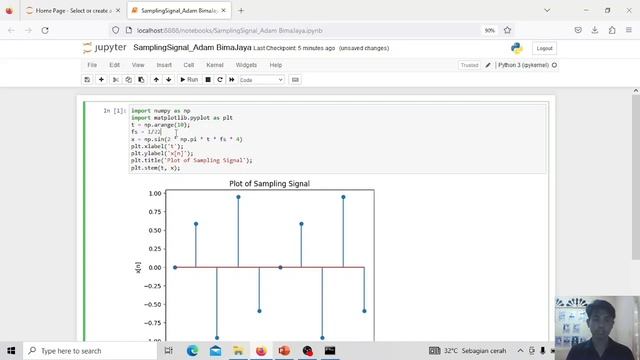The width and height of the screenshot is (640, 360).
Task: Click the kernel idle circle indicator
Action: click(554, 65)
